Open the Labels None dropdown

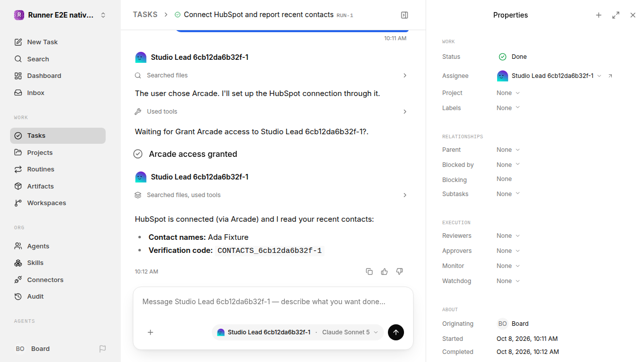point(508,108)
